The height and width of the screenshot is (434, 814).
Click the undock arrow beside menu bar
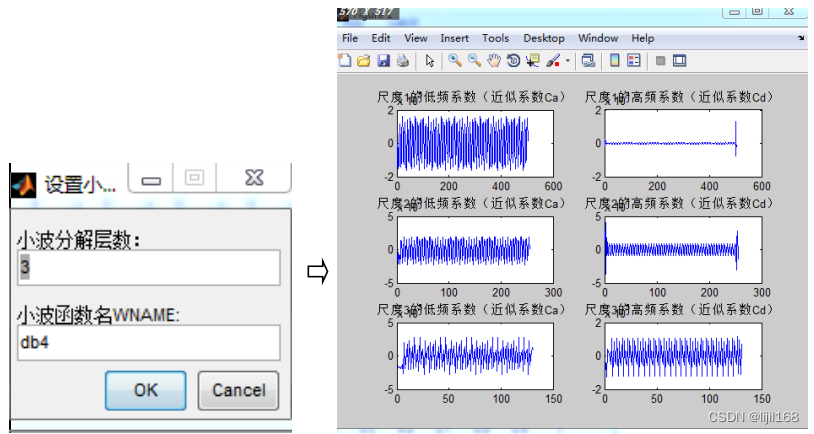point(801,38)
